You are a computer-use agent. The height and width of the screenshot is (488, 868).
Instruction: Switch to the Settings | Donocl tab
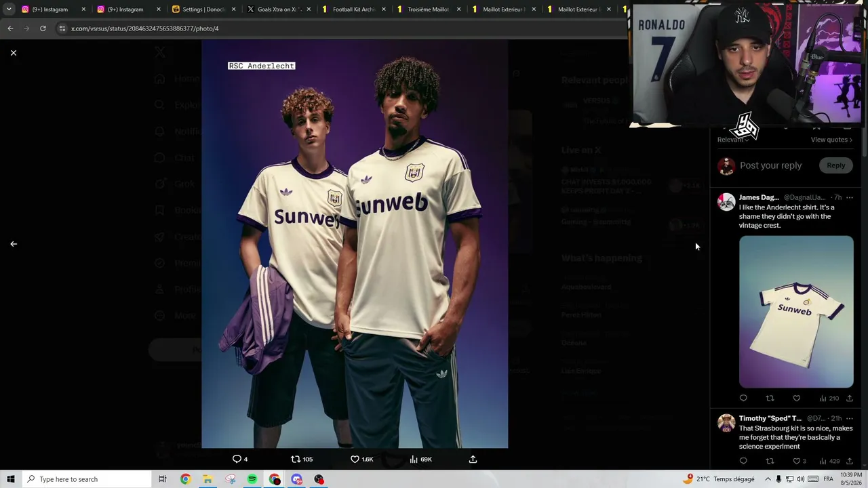pos(203,9)
